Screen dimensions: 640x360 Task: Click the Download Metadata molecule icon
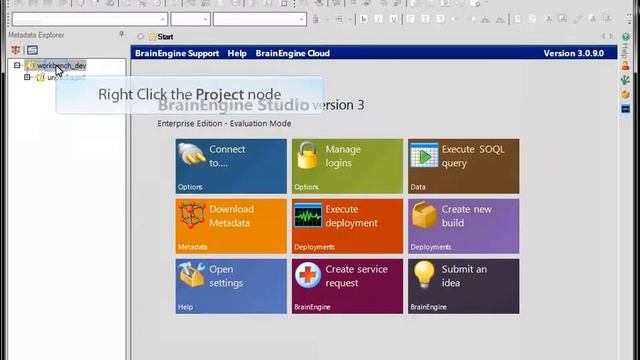pyautogui.click(x=191, y=214)
